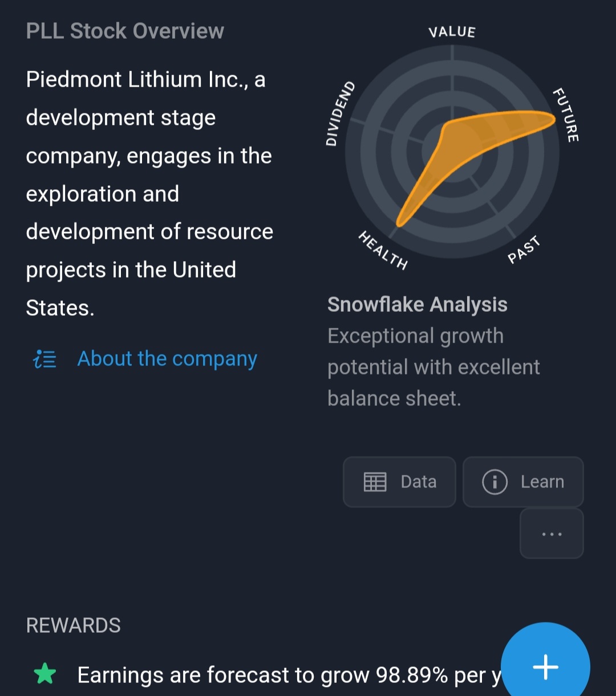Click the green star reward icon
616x696 pixels.
45,675
